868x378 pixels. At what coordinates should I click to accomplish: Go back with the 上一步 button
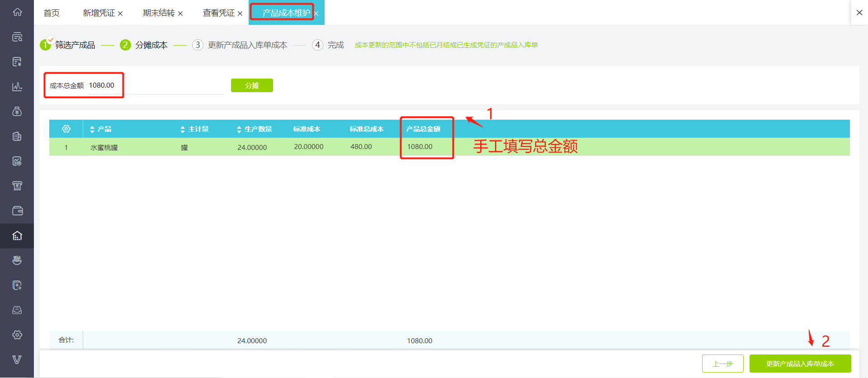point(723,364)
